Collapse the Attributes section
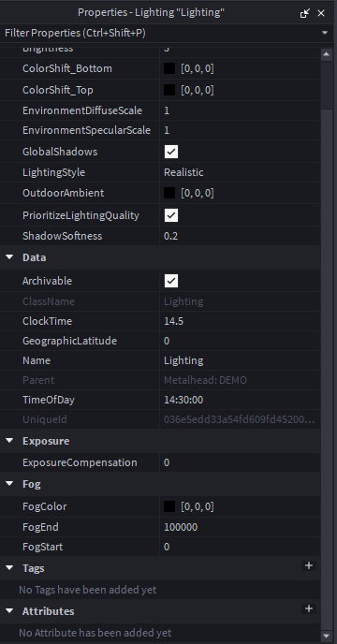 pyautogui.click(x=9, y=611)
